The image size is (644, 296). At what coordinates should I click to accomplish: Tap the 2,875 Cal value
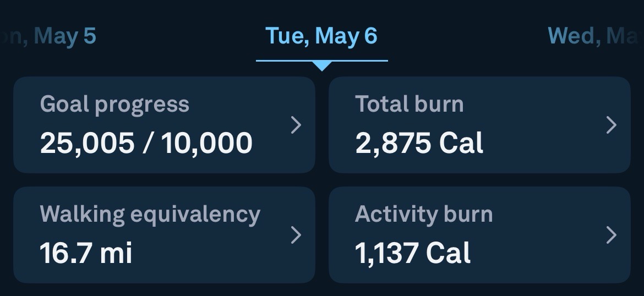pos(419,143)
